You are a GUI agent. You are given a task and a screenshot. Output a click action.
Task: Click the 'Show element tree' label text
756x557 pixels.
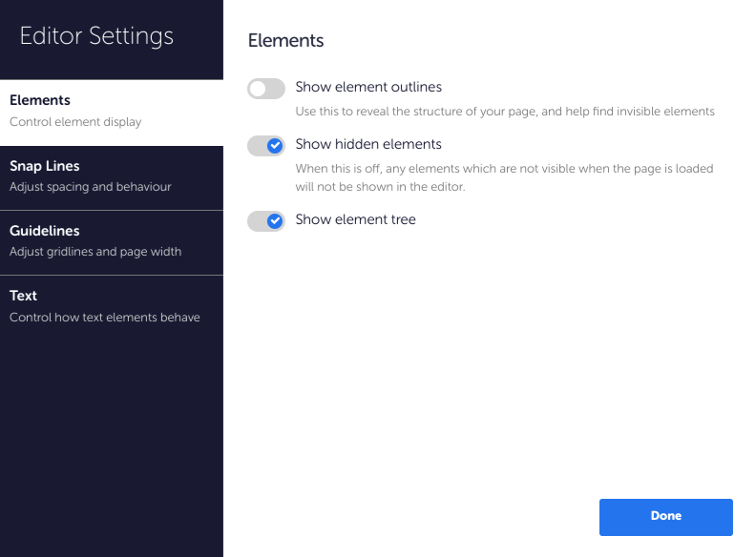pos(355,219)
